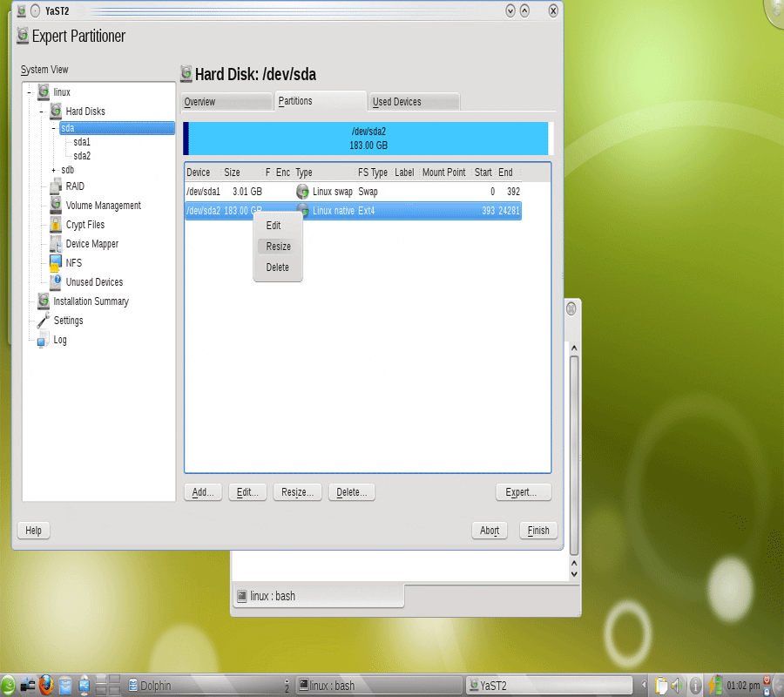The image size is (784, 697).
Task: Collapse the Hard Disks tree node
Action: pos(42,111)
